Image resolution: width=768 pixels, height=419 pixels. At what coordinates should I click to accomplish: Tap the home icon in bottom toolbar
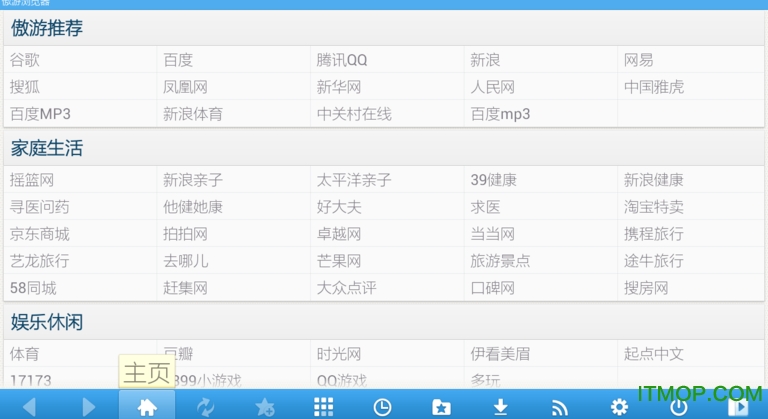coord(147,406)
